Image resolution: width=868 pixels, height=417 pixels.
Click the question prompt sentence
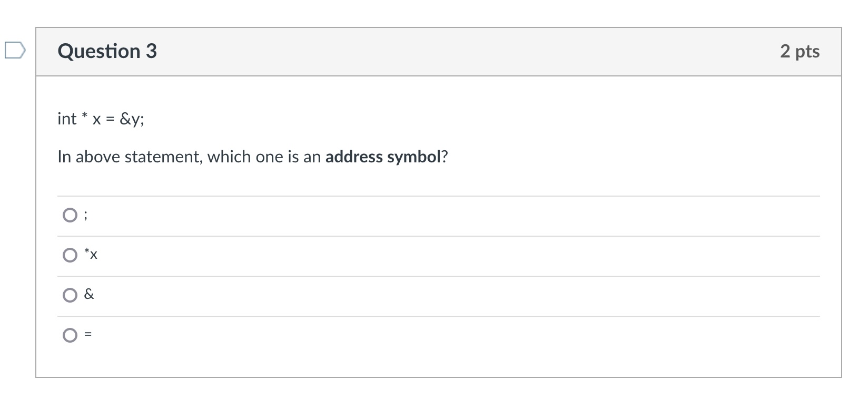click(x=253, y=156)
